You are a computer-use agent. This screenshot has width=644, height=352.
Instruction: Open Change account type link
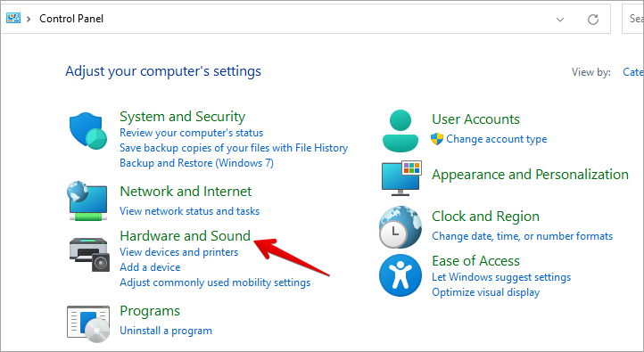coord(497,139)
